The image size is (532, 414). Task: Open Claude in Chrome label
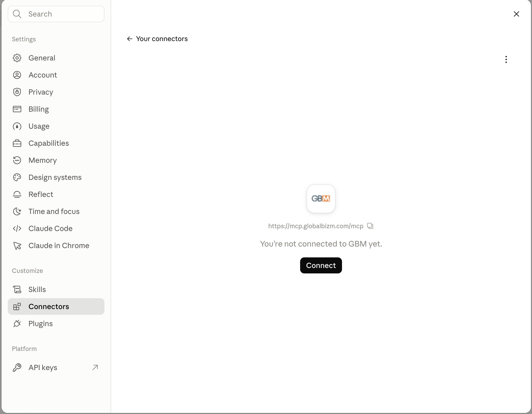click(x=59, y=246)
